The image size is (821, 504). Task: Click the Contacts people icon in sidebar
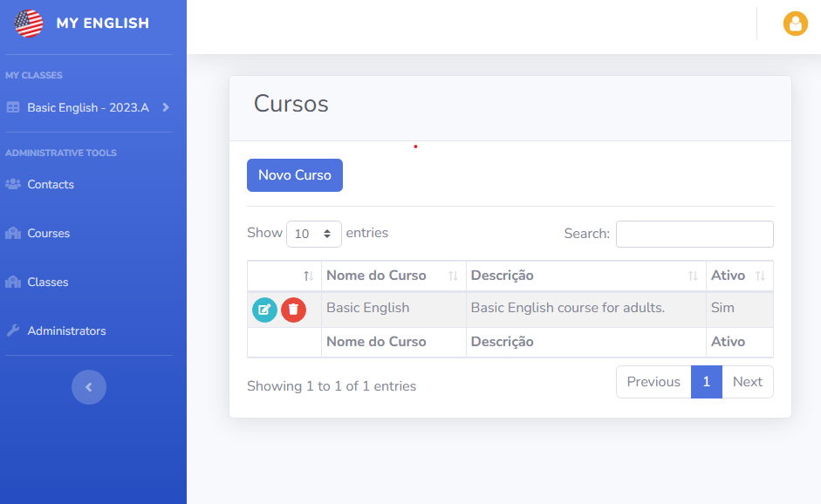[x=13, y=184]
